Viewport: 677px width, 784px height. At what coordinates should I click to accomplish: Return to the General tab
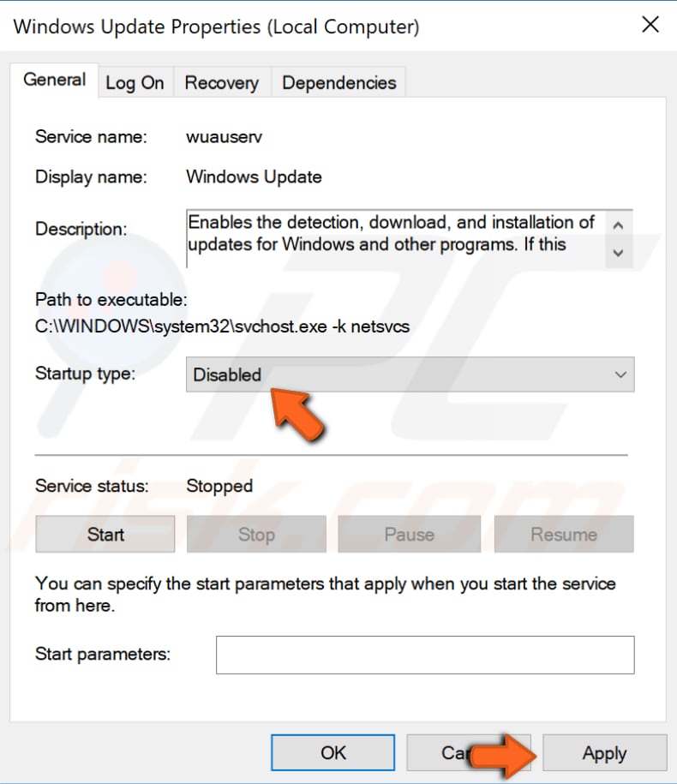[x=54, y=80]
